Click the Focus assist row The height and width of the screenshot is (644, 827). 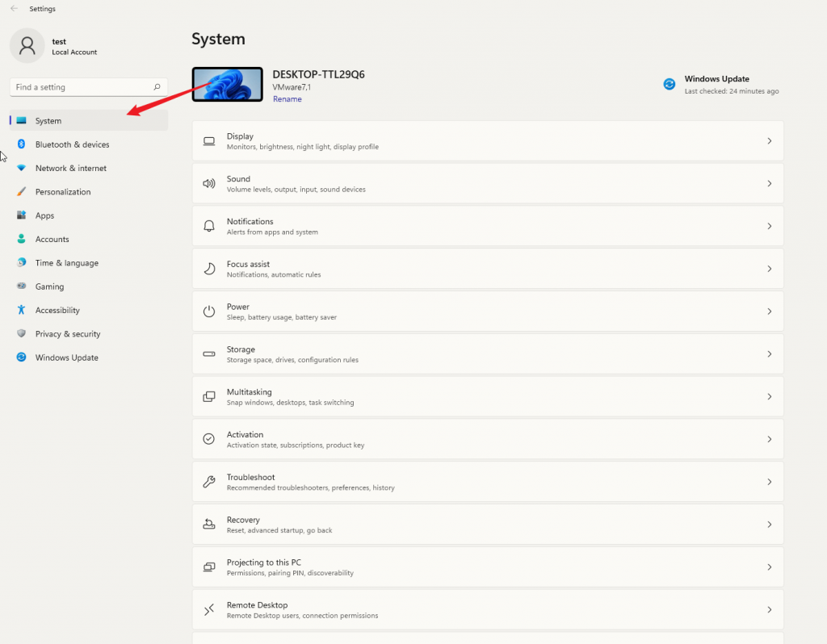(x=485, y=268)
